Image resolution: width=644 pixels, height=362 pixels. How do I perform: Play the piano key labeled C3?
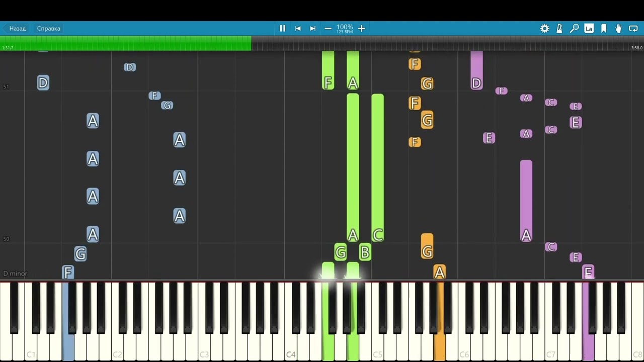[x=204, y=347]
